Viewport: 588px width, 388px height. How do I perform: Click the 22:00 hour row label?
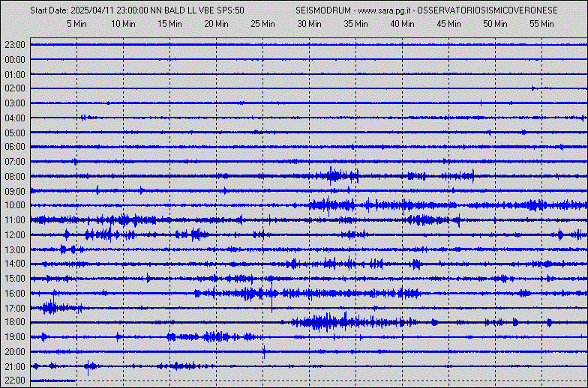click(15, 381)
